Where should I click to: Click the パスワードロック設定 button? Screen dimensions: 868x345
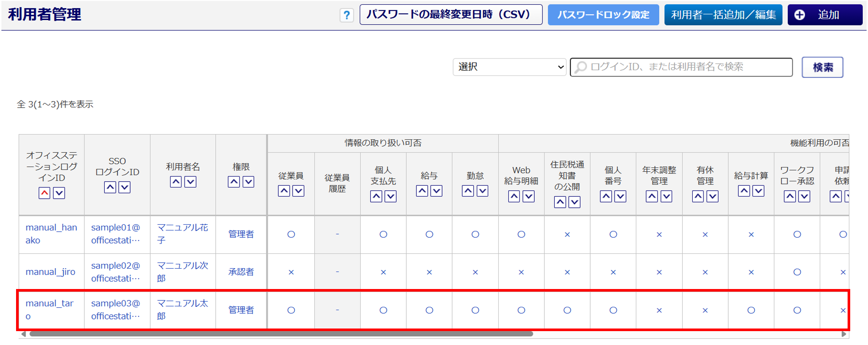click(x=603, y=15)
